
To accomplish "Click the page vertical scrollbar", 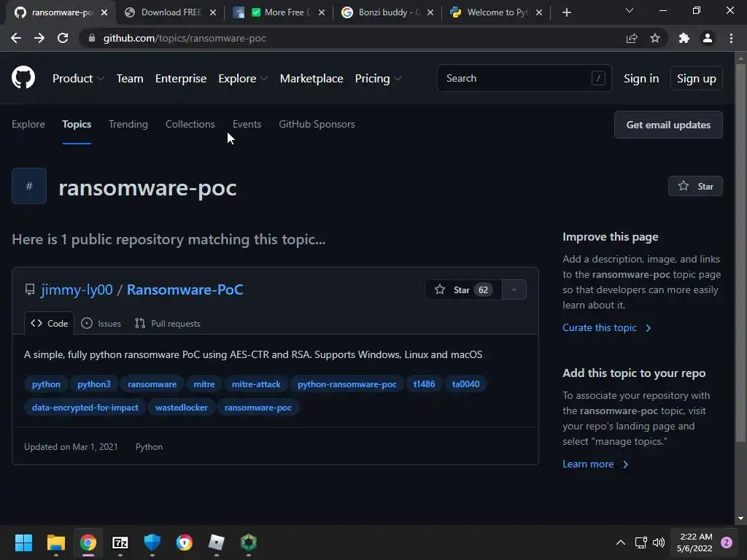I will [740, 252].
